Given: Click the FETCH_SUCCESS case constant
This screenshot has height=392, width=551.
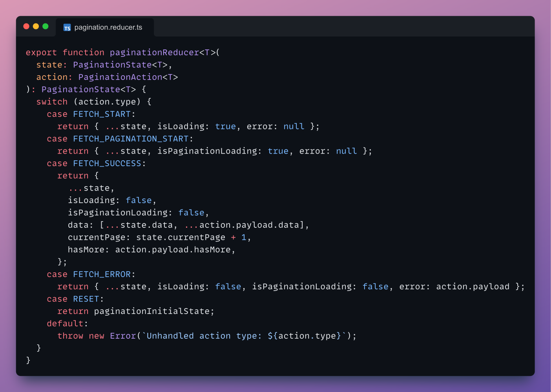Looking at the screenshot, I should [107, 163].
